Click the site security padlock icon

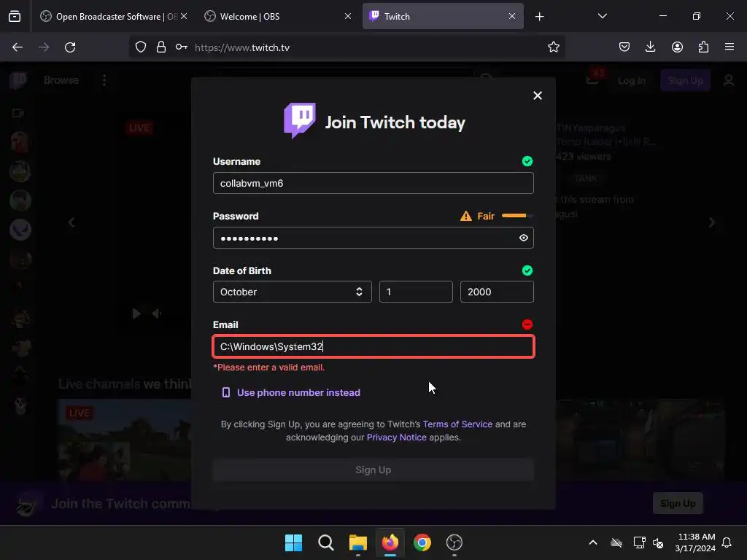161,47
